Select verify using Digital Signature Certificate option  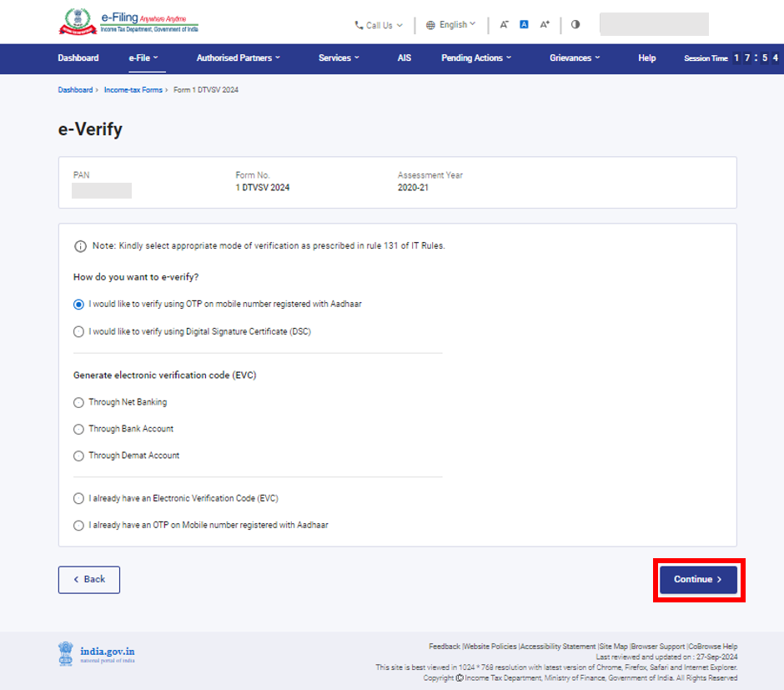(78, 331)
